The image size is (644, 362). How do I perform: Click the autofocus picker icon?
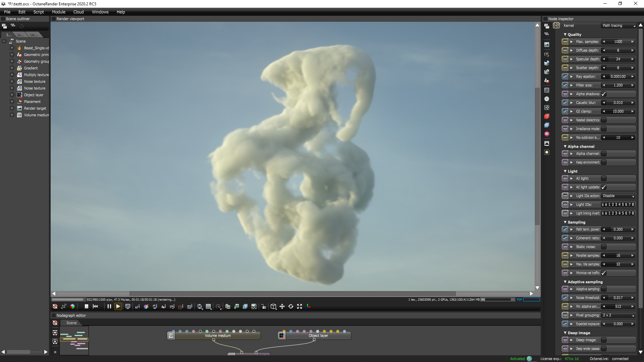click(x=137, y=306)
